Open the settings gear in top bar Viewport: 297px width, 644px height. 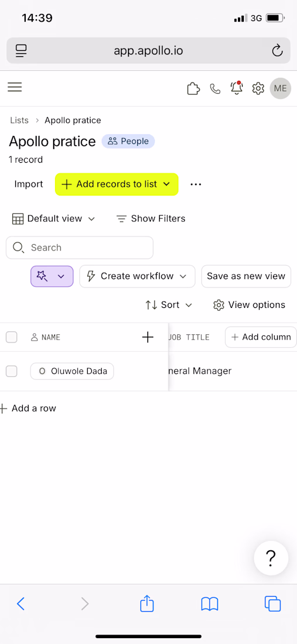pos(258,88)
